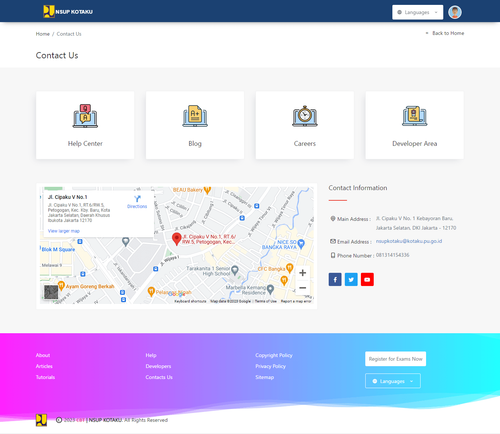Viewport: 500px width, 434px height.
Task: Open the Languages dropdown in header
Action: click(417, 12)
